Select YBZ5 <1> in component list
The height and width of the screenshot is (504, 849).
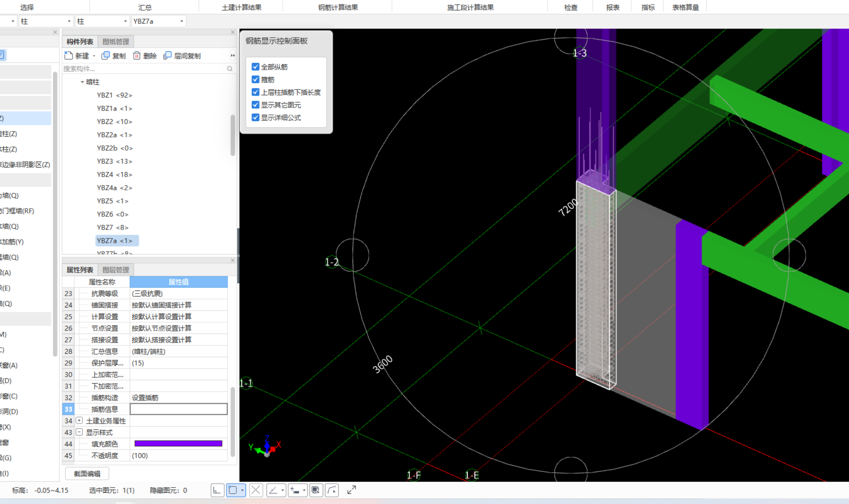point(113,201)
